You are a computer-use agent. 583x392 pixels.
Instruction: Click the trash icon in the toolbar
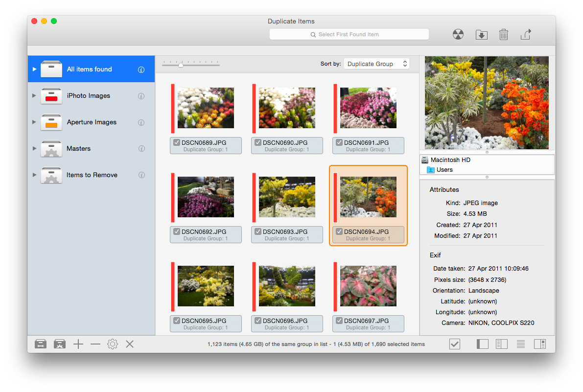(503, 35)
